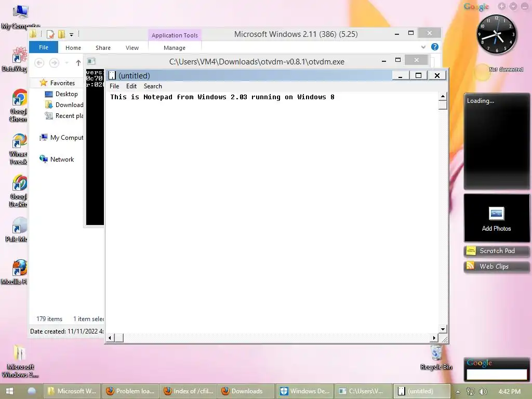Open the Web Clips gadget
Image resolution: width=532 pixels, height=399 pixels.
coord(496,267)
